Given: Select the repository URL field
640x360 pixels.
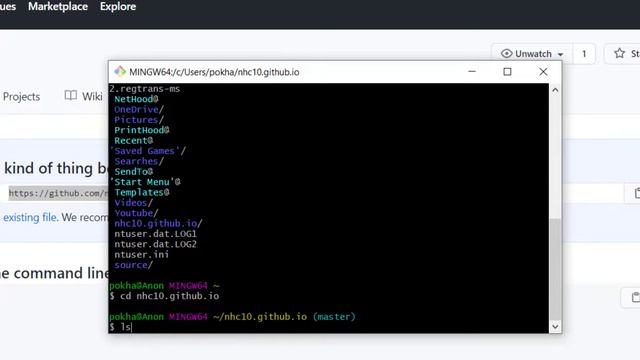Looking at the screenshot, I should [x=58, y=193].
